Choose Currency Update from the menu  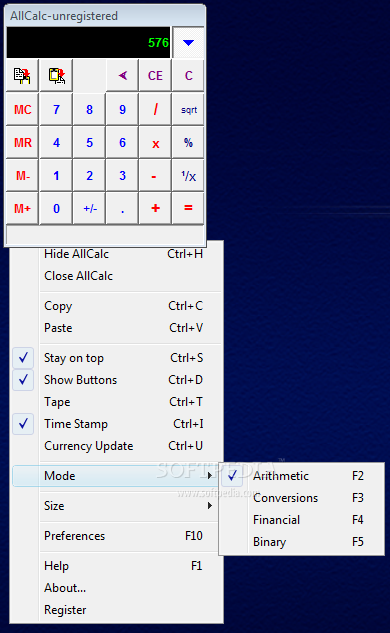pos(117,446)
